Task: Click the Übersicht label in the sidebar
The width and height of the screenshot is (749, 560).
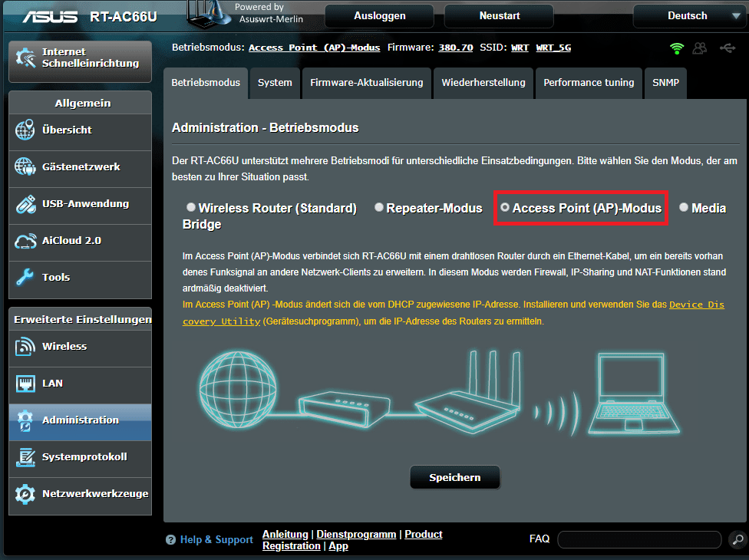Action: [67, 130]
